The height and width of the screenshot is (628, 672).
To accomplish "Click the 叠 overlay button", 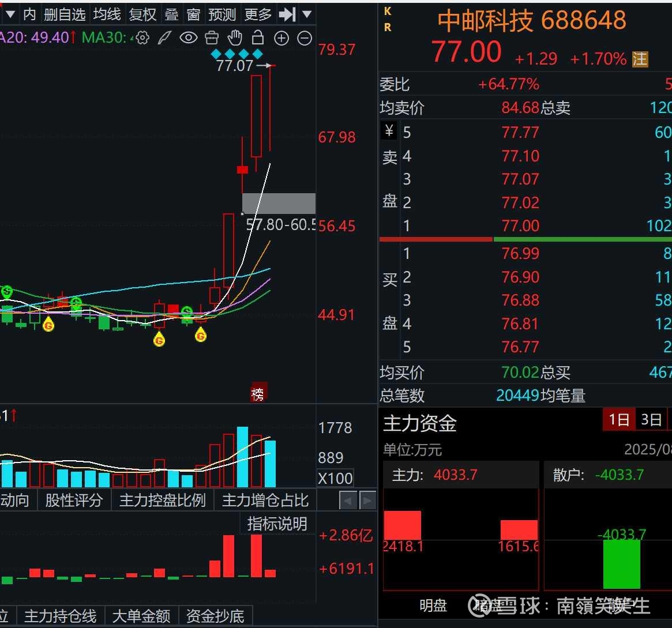I will click(172, 14).
